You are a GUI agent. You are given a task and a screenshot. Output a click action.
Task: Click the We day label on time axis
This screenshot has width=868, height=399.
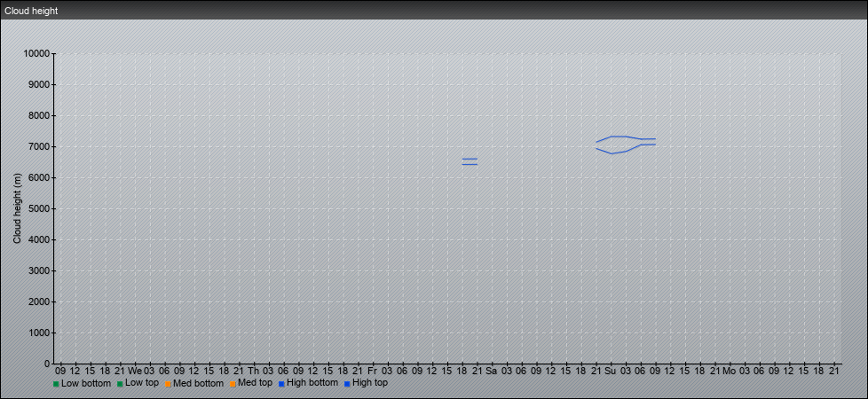tap(135, 371)
